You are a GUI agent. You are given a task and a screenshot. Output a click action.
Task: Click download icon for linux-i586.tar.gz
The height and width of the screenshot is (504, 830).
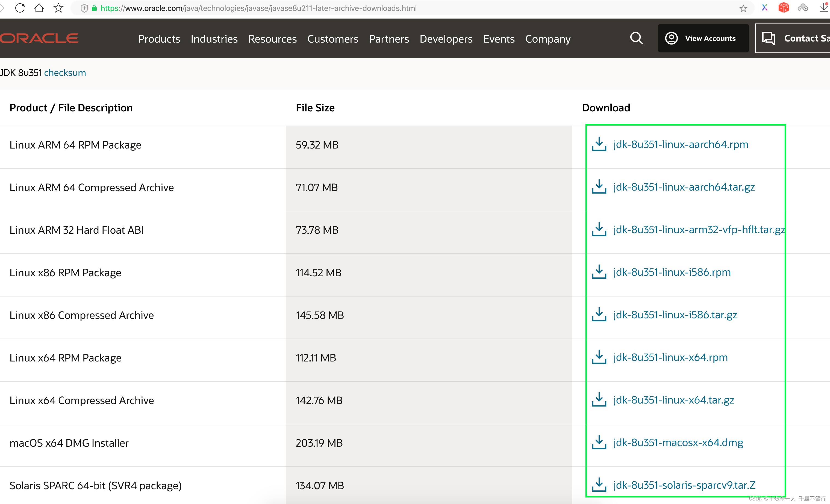599,315
